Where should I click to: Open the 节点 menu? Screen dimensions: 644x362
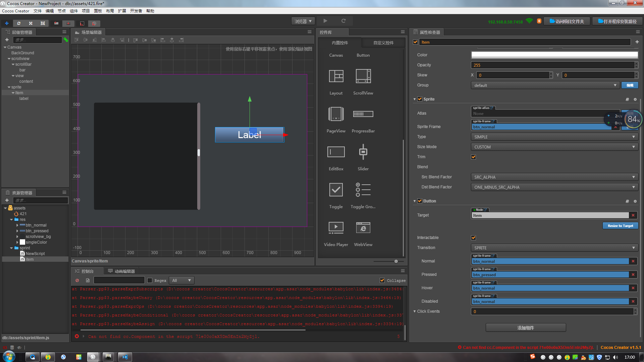click(61, 11)
